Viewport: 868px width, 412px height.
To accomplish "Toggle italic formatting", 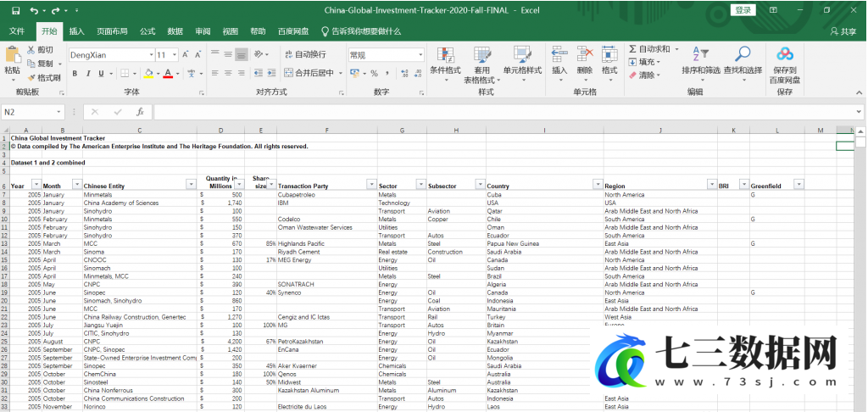I will [88, 73].
